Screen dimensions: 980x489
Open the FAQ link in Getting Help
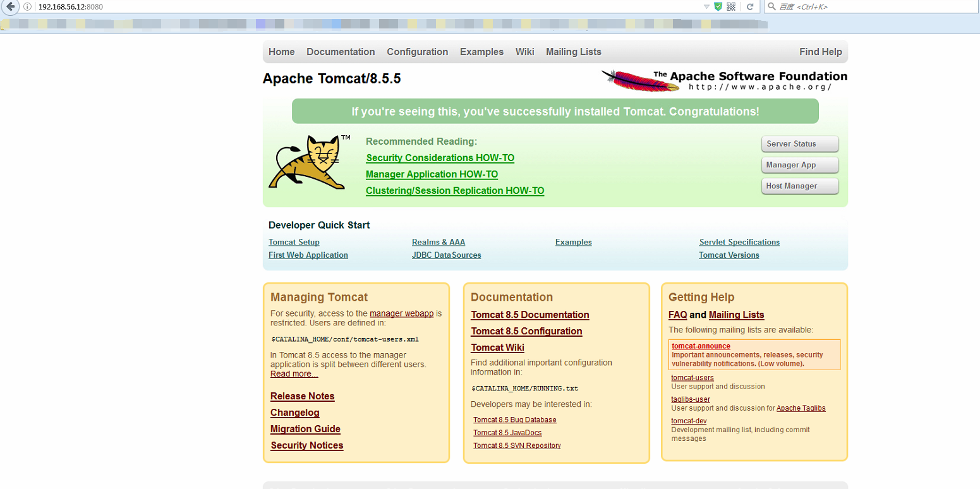(677, 315)
